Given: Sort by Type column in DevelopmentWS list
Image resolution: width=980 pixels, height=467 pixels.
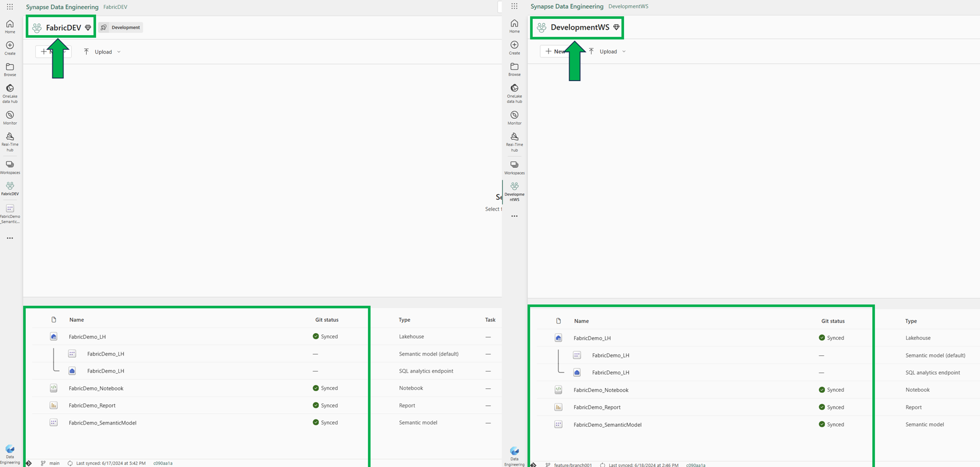Looking at the screenshot, I should [911, 321].
